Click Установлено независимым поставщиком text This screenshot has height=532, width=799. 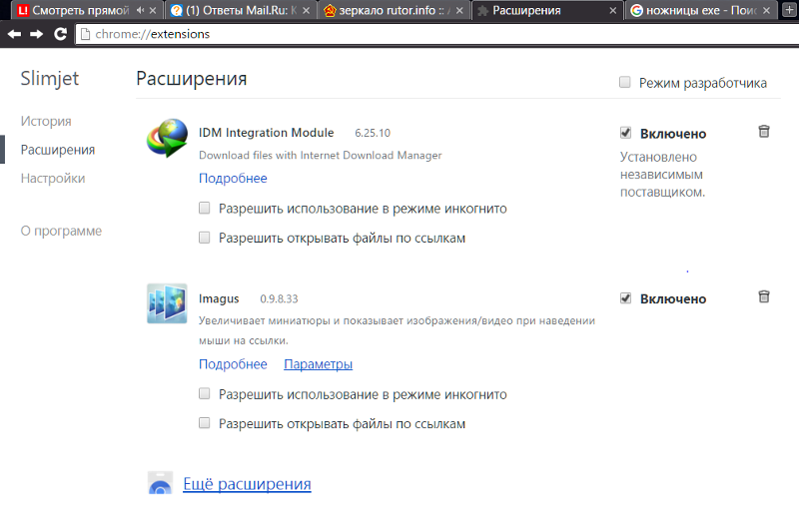662,175
